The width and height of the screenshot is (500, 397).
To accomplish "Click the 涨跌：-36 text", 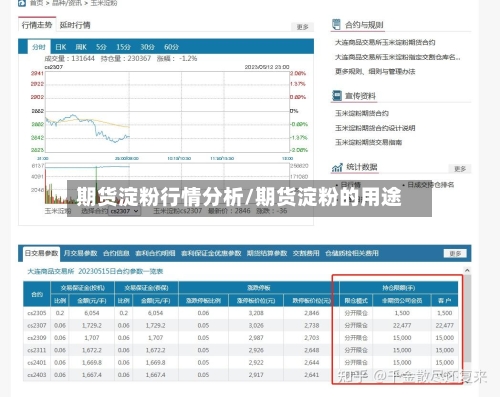I will pos(272,211).
